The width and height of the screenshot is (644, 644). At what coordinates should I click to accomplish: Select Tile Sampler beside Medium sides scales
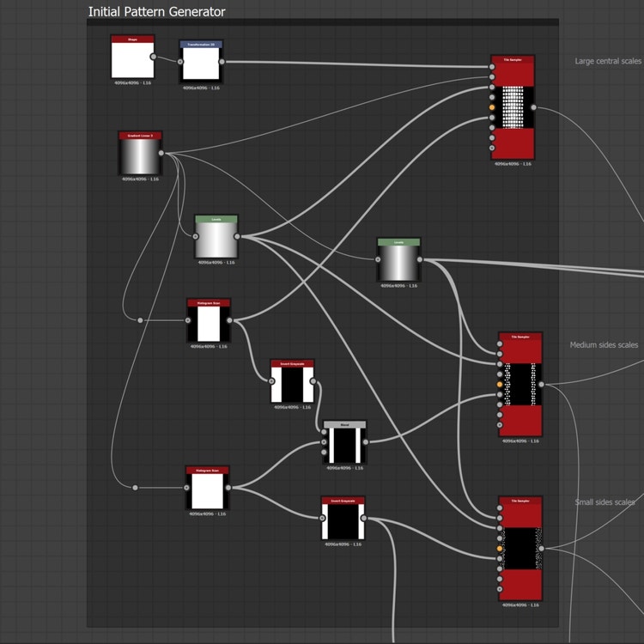pos(520,385)
